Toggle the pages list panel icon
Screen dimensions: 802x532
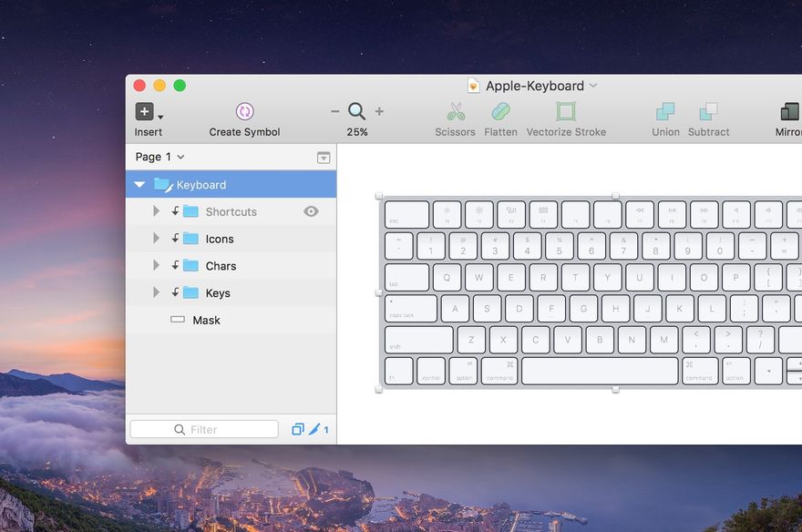coord(324,158)
